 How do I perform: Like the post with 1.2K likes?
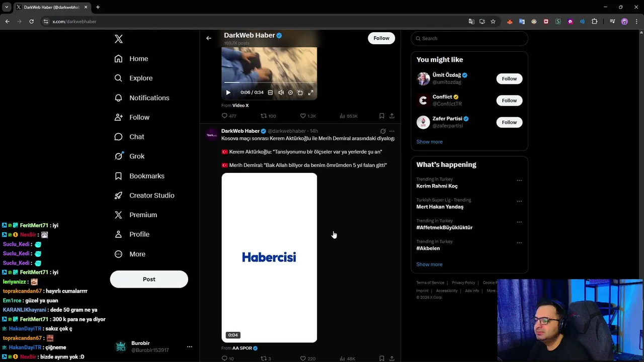[308, 116]
